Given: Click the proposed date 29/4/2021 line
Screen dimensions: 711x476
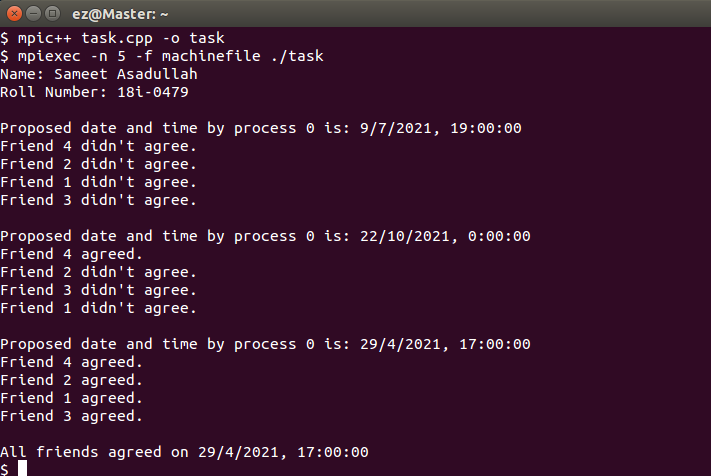Looking at the screenshot, I should [x=265, y=344].
